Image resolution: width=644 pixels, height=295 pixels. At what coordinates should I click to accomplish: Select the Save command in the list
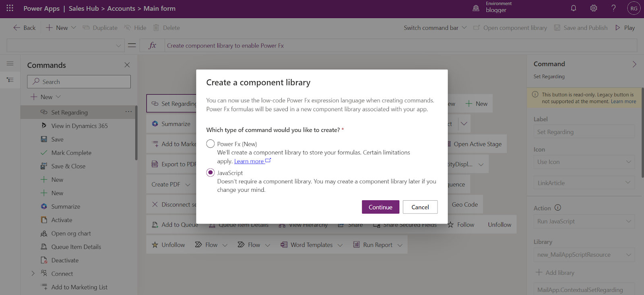click(x=58, y=139)
